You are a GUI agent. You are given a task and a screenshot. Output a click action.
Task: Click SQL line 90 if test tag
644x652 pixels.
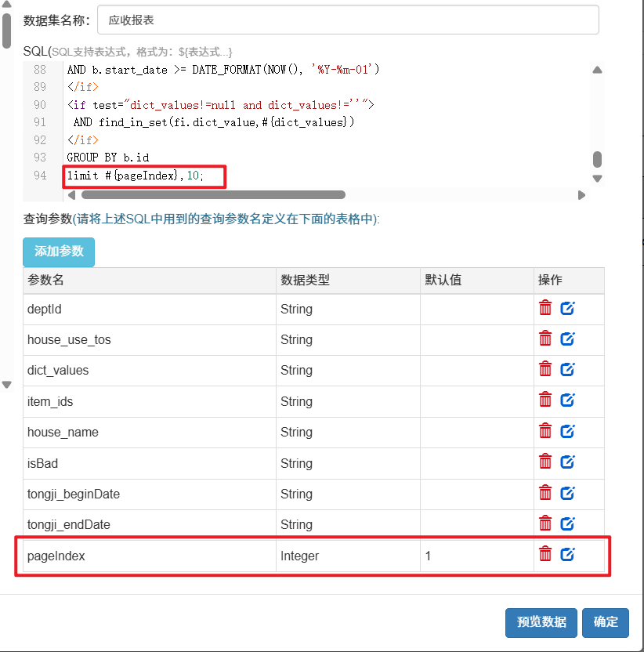220,105
